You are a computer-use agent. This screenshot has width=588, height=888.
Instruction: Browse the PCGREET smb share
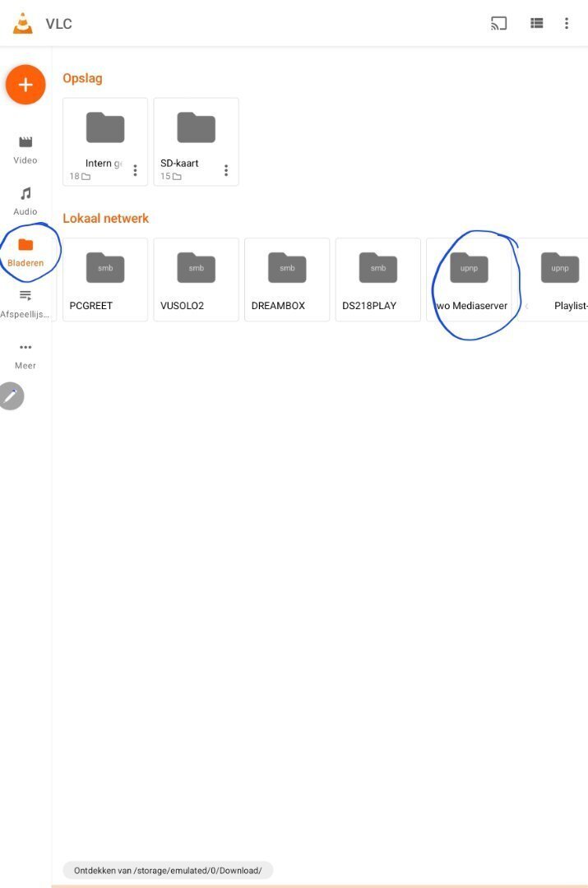tap(105, 279)
